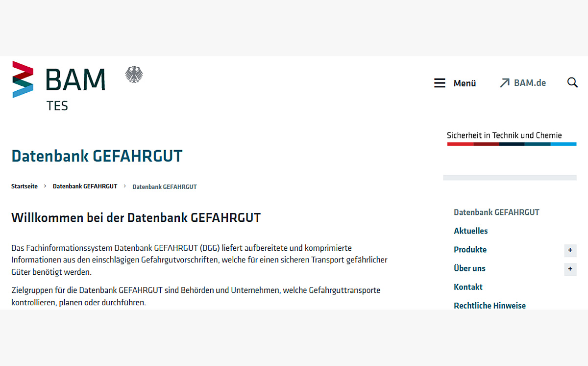Click paragraph starting 'Zielgruppen für die Datenbank'

tap(196, 296)
